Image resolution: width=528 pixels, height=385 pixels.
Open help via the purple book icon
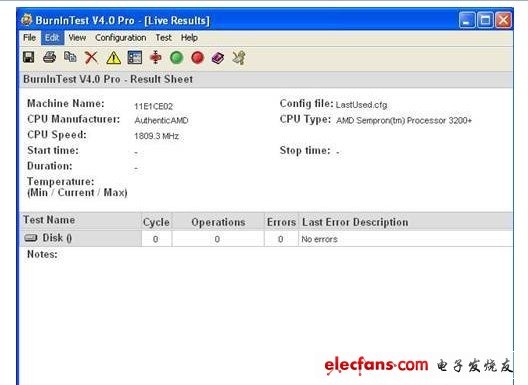tap(218, 58)
